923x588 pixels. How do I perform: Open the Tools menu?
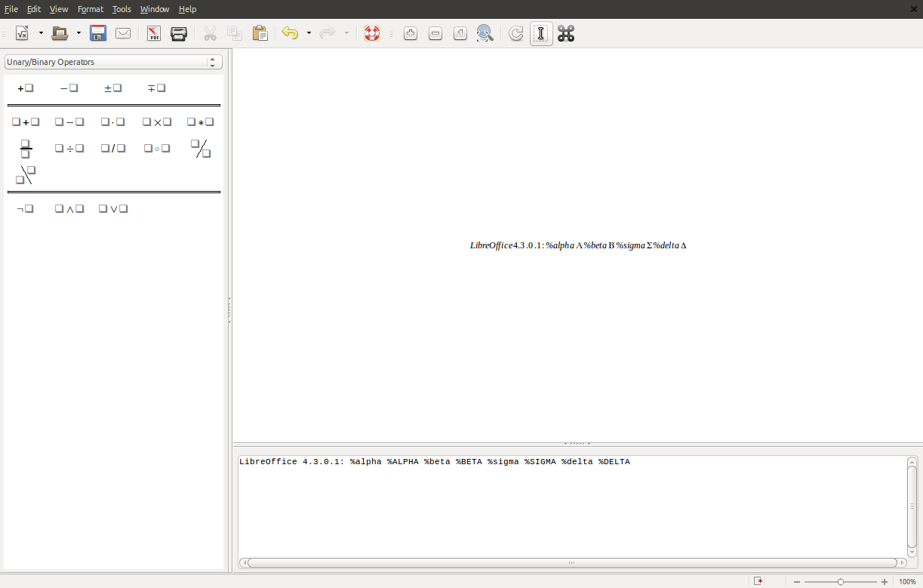coord(122,9)
